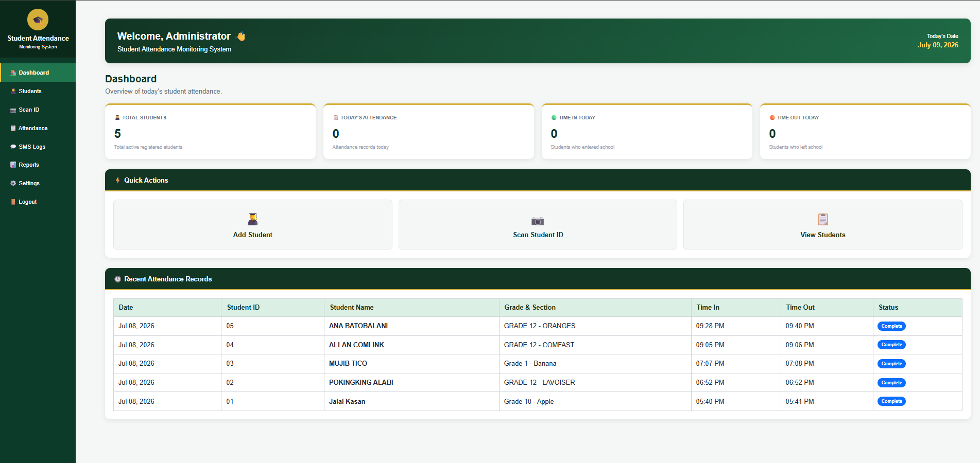Click the Scan Student ID quick action
The image size is (980, 463).
pos(538,225)
